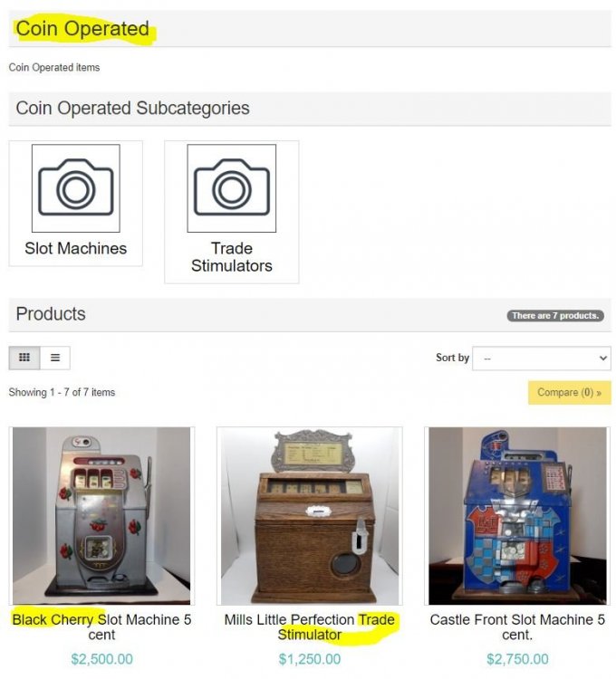Click the 'There are 7 products' badge
Viewport: 616px width, 679px height.
pyautogui.click(x=555, y=316)
